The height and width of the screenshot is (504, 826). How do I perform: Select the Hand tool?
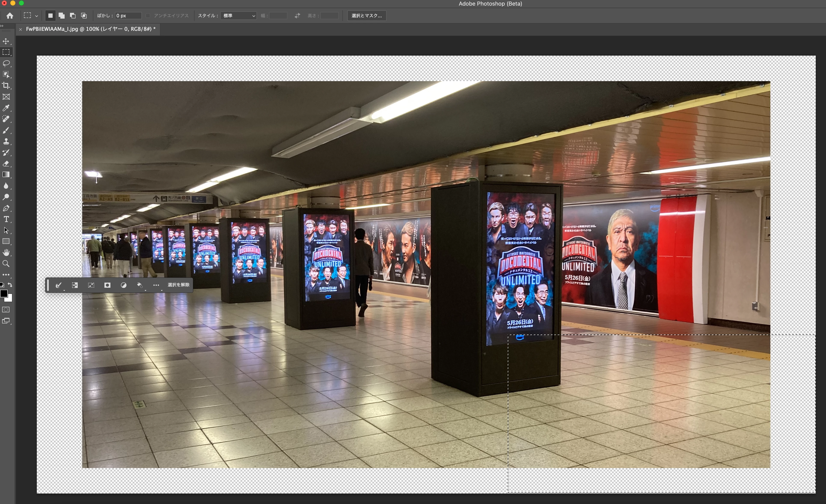tap(6, 252)
